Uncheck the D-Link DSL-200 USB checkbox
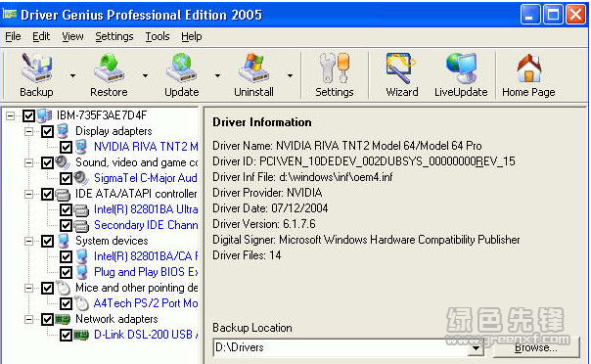The height and width of the screenshot is (364, 591). (66, 335)
